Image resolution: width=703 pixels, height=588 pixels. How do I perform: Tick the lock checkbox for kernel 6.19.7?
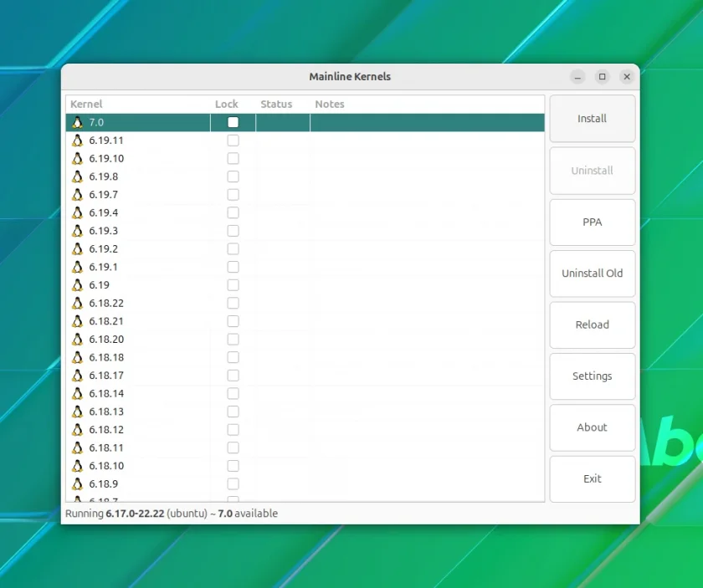tap(233, 195)
